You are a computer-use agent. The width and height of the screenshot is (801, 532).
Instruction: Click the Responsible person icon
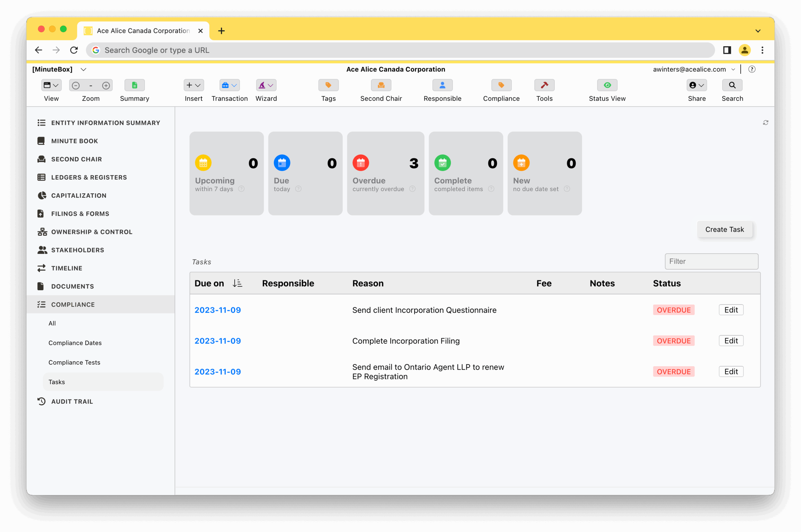click(442, 85)
